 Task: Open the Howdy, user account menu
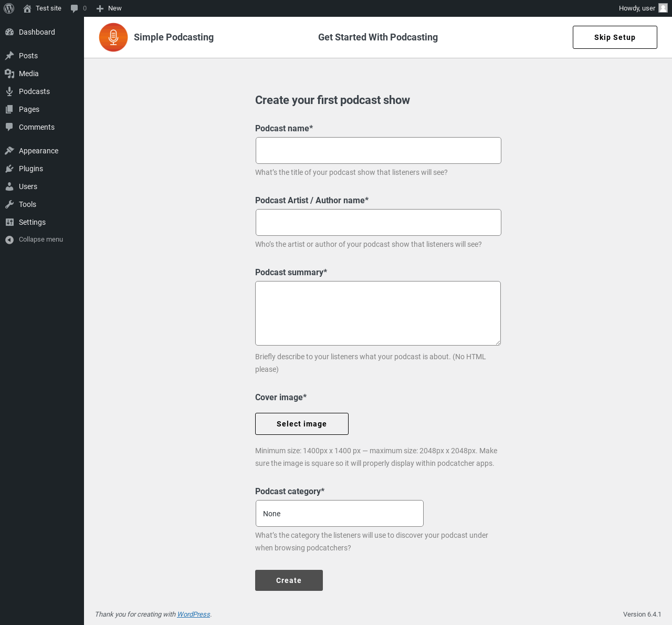[x=643, y=8]
